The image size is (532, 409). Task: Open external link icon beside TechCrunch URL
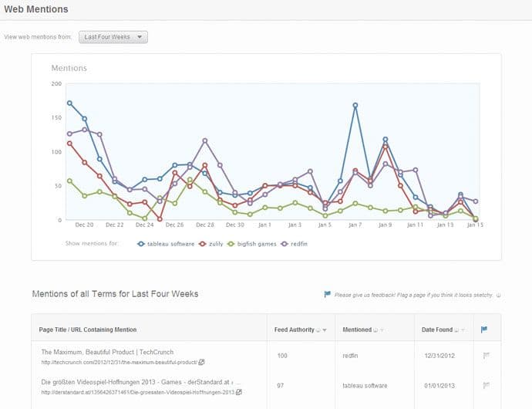[x=202, y=362]
